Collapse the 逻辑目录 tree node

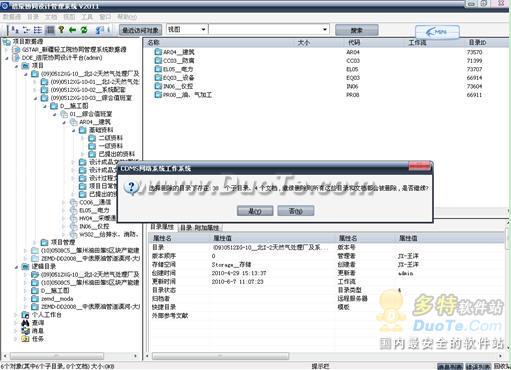point(16,267)
